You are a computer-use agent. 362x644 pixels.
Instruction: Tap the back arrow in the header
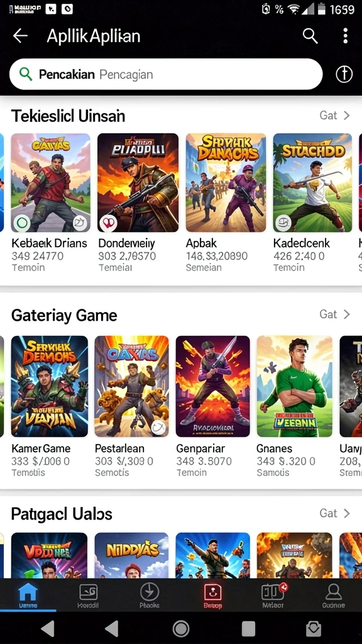(20, 36)
